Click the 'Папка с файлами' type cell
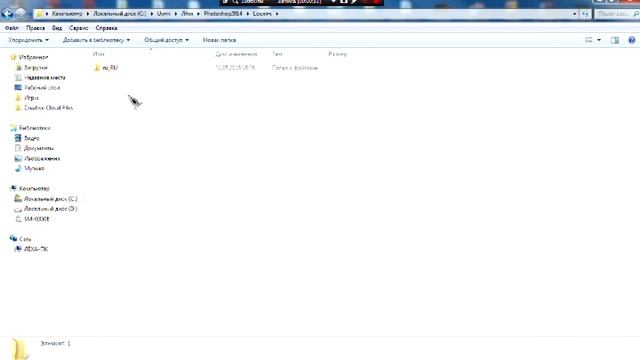The width and height of the screenshot is (640, 360). [x=295, y=68]
